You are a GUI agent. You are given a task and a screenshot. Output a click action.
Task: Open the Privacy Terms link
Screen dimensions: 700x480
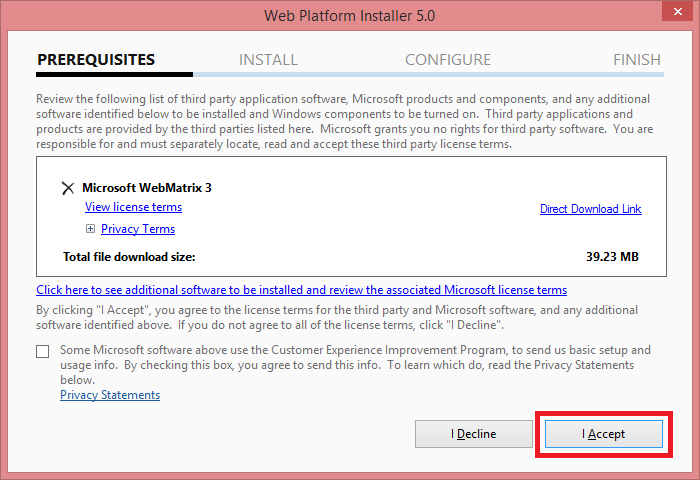tap(138, 229)
